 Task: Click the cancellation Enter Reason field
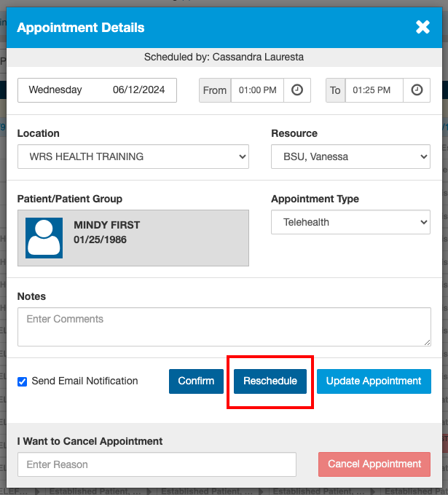click(157, 464)
